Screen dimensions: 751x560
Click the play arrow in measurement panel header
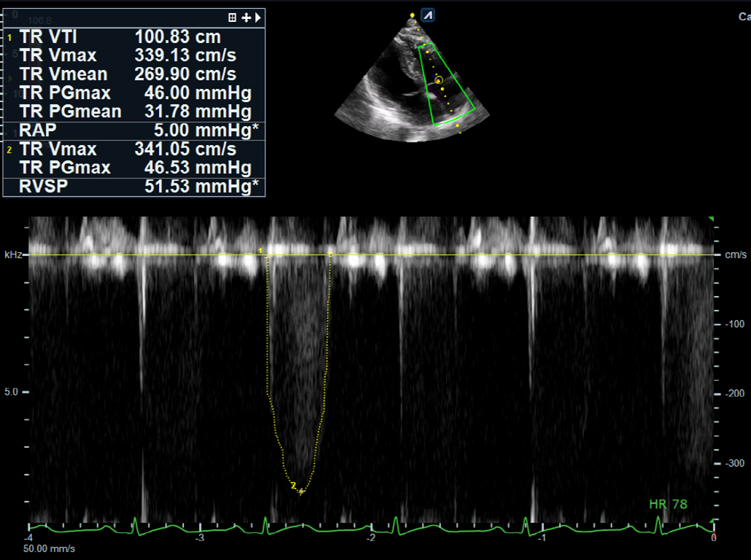pos(258,17)
